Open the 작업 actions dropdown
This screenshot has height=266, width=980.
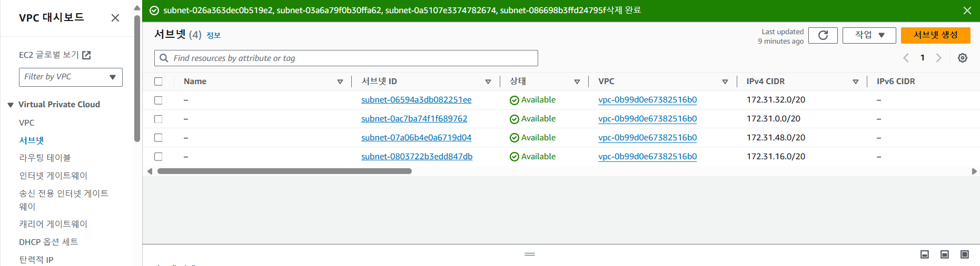[869, 35]
